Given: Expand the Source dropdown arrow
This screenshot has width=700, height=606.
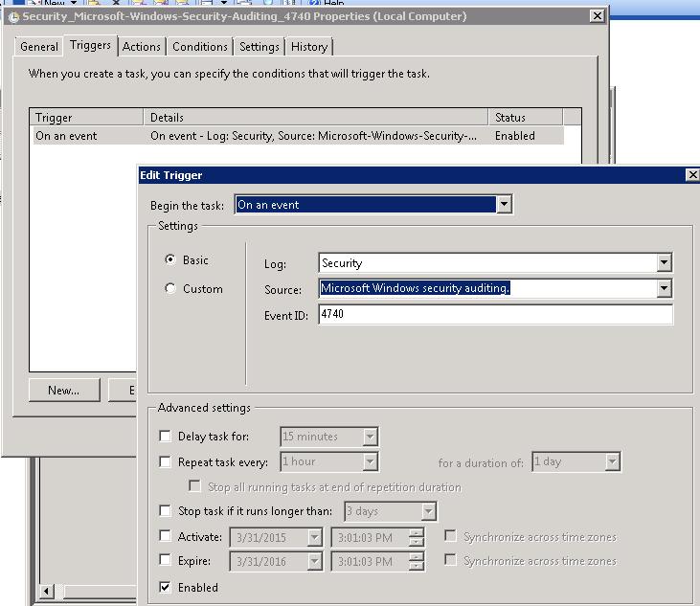Looking at the screenshot, I should (665, 288).
